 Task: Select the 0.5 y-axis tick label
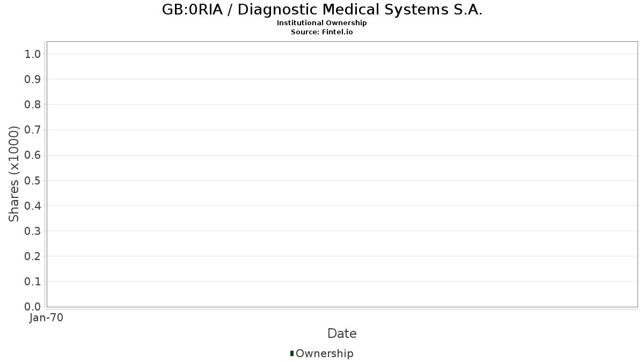33,180
